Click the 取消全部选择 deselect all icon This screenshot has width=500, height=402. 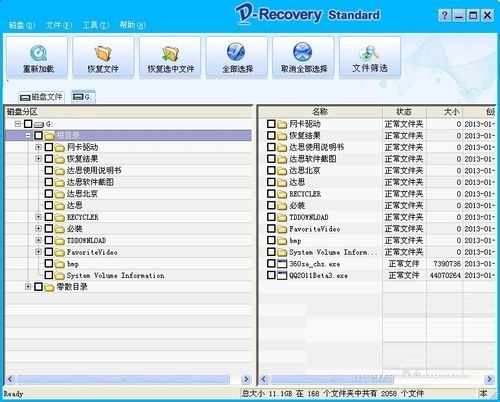pyautogui.click(x=302, y=52)
